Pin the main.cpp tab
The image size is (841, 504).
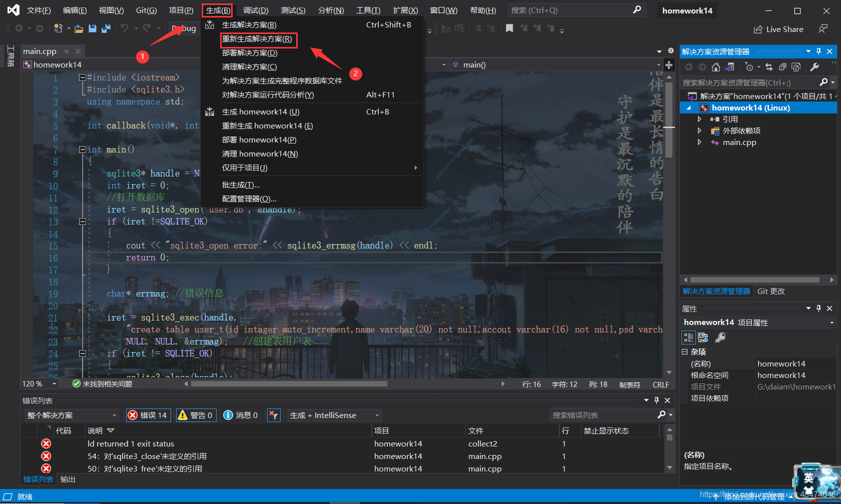(67, 51)
